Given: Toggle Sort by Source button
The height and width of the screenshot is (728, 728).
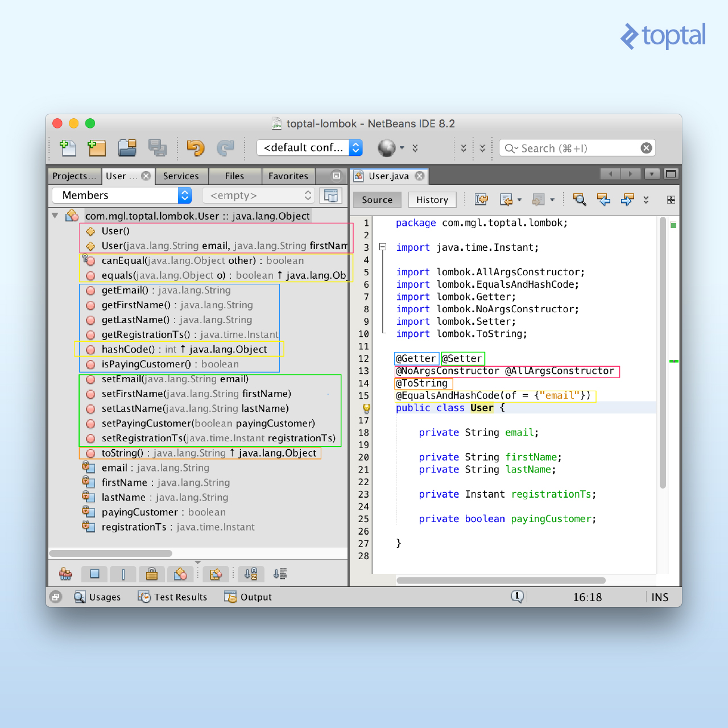Looking at the screenshot, I should (x=280, y=574).
